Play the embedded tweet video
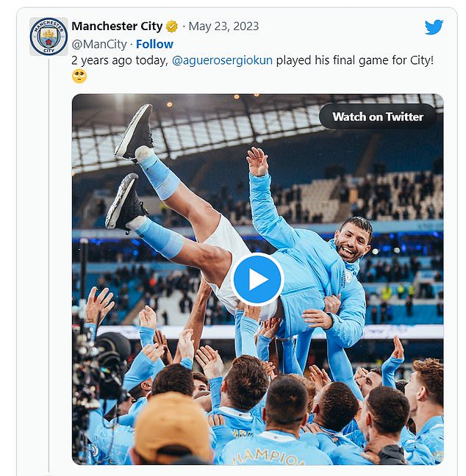The height and width of the screenshot is (476, 466). (x=257, y=279)
